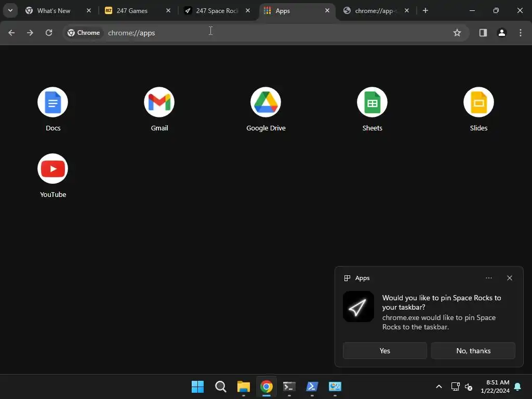Open the Chrome profile avatar menu
The width and height of the screenshot is (532, 399).
click(x=502, y=33)
